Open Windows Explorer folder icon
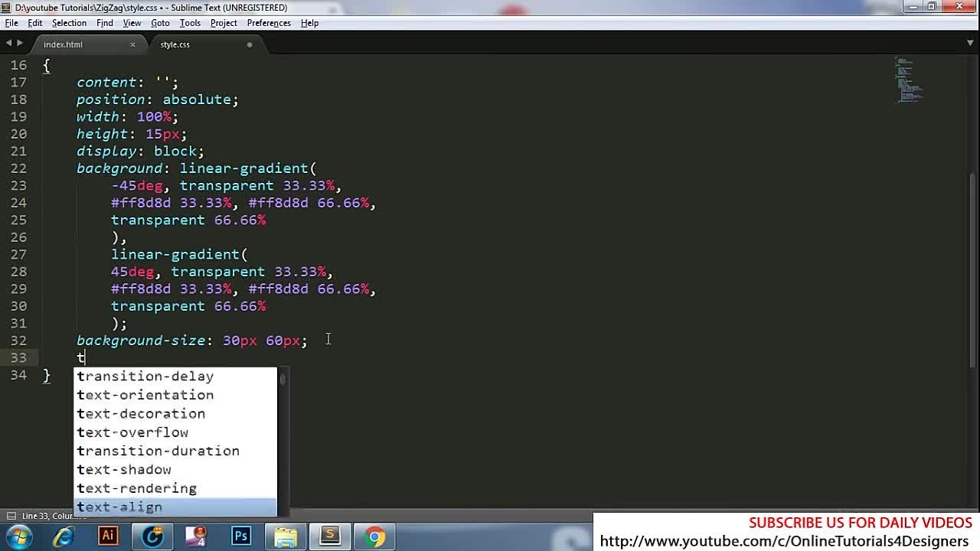 (x=286, y=536)
